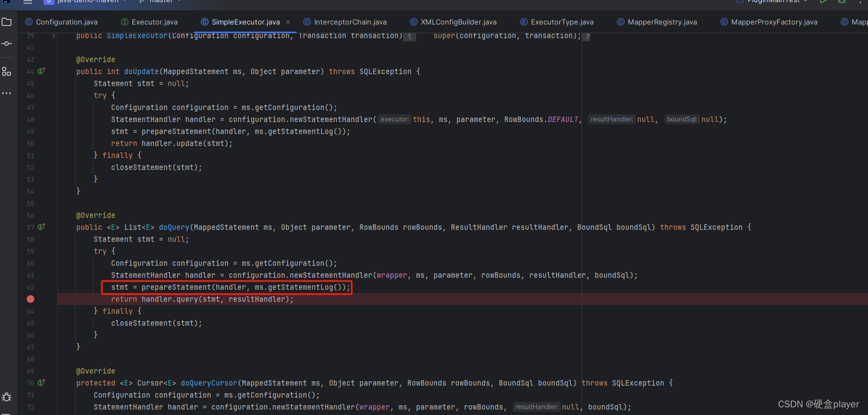Expand the folded SimpleExecutor constructor at line 39
Image resolution: width=868 pixels, height=415 pixels.
53,35
